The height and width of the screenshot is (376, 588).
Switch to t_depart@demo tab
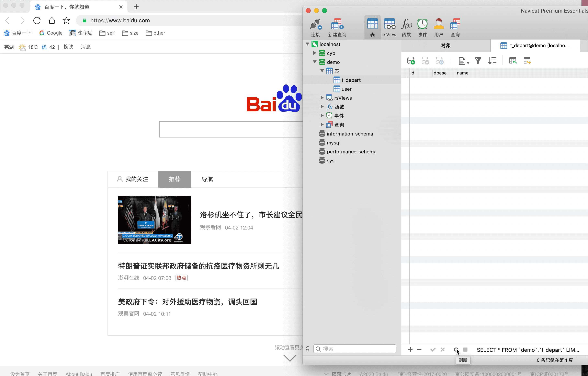(535, 45)
